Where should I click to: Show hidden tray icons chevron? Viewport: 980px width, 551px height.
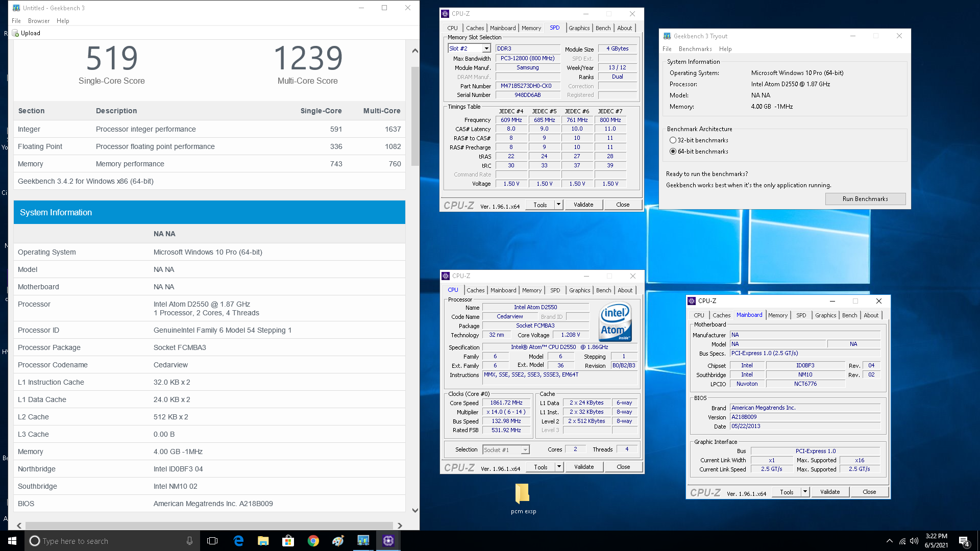pyautogui.click(x=890, y=541)
